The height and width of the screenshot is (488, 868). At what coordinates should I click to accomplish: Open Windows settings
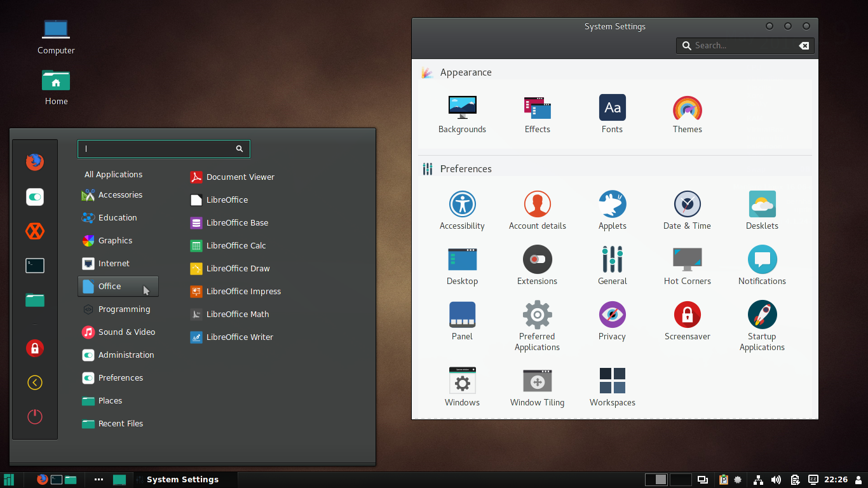[462, 388]
